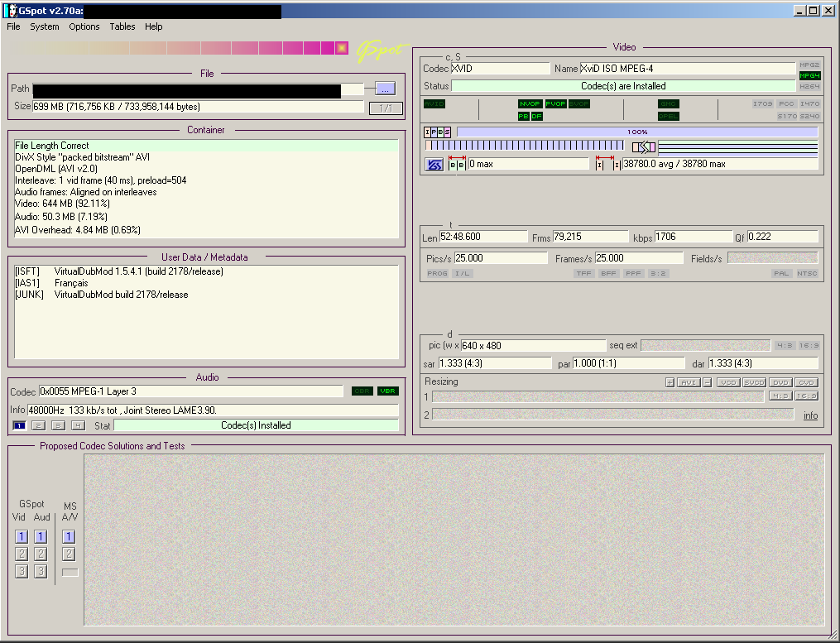
Task: Open the System menu
Action: 45,26
